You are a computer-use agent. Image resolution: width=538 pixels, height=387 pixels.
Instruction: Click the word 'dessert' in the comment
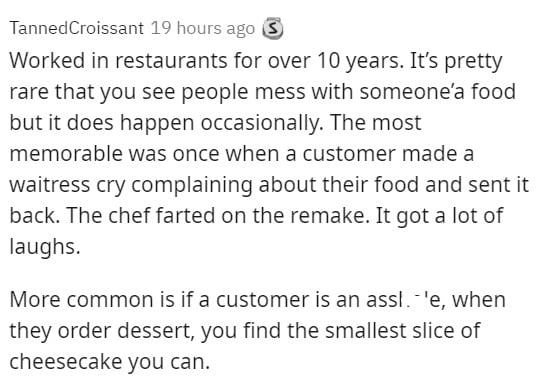click(154, 330)
